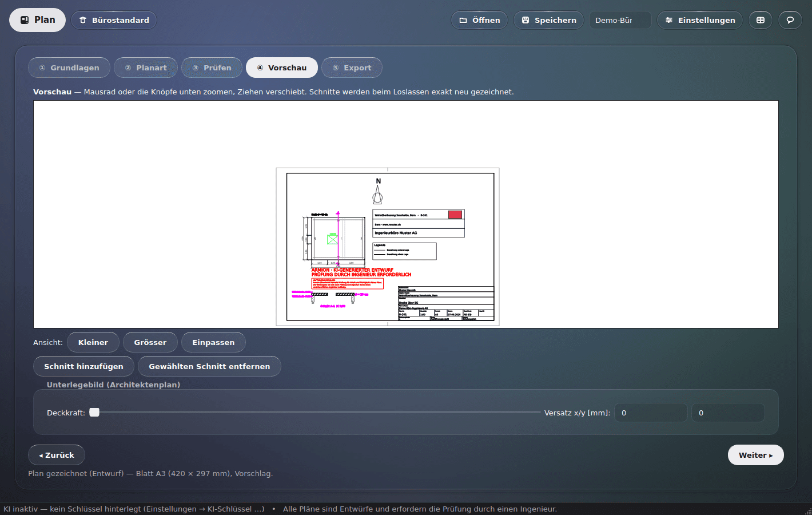This screenshot has width=812, height=515.
Task: Click the Versatz x offset field
Action: [651, 413]
